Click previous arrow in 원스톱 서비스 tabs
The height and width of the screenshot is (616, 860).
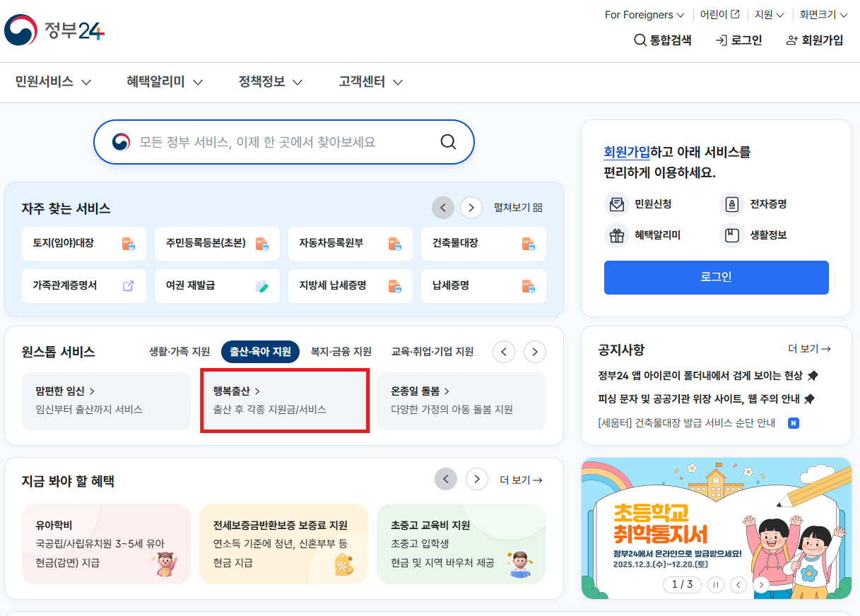504,351
